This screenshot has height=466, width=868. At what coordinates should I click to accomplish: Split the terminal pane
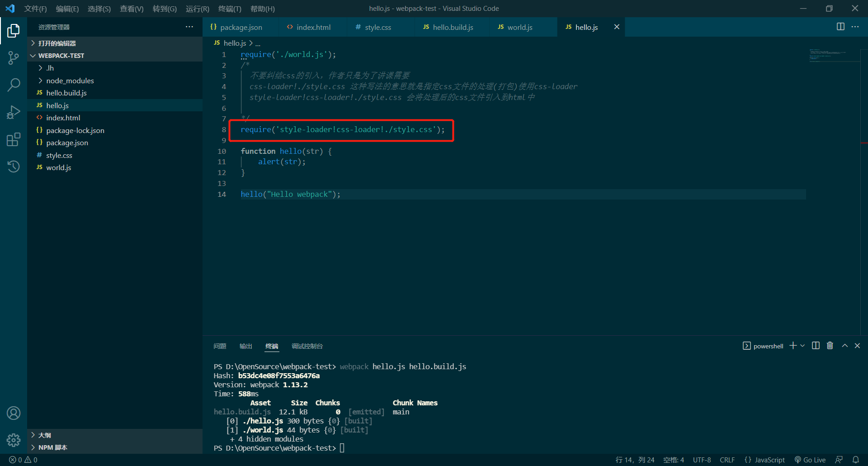[x=816, y=346]
